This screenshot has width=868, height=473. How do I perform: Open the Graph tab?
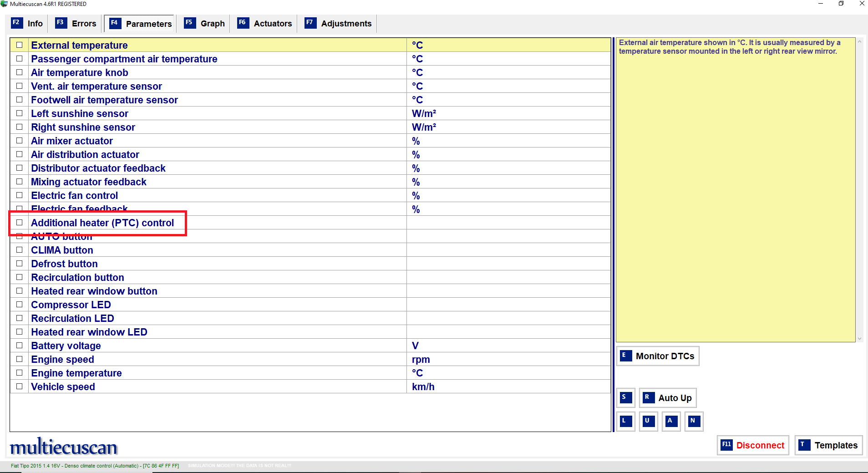(x=204, y=24)
